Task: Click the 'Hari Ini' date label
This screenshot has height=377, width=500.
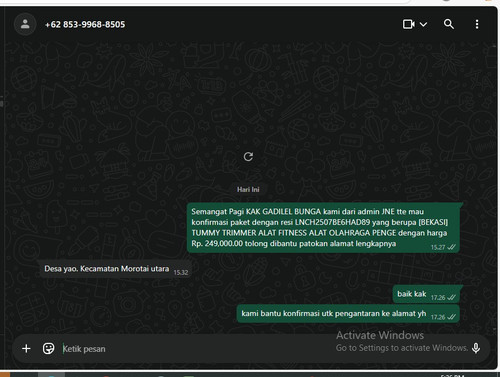Action: pyautogui.click(x=248, y=189)
